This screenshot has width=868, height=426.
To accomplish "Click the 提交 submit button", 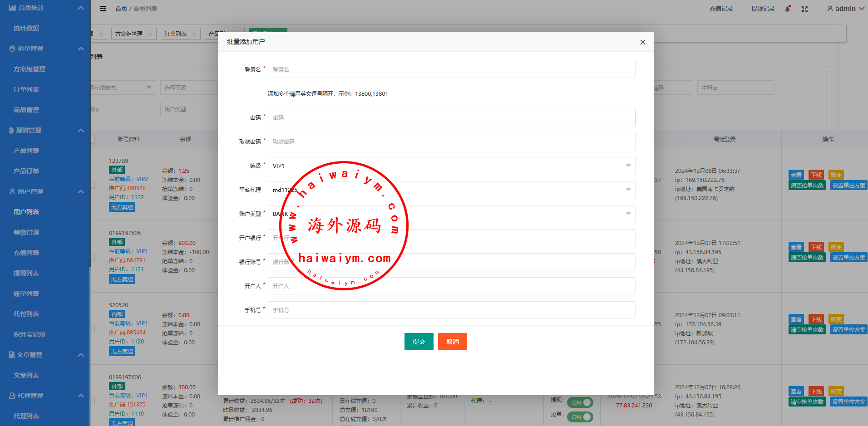I will pos(419,342).
